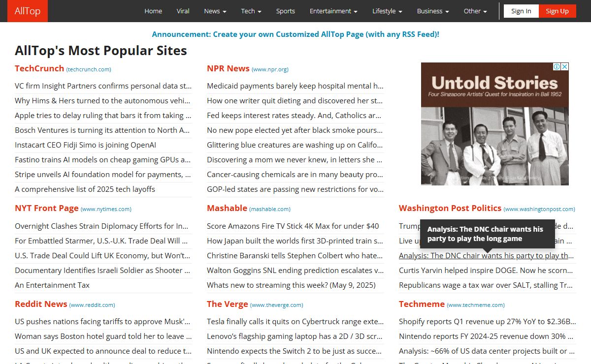Visit the techcrunch.com site link

click(x=89, y=69)
